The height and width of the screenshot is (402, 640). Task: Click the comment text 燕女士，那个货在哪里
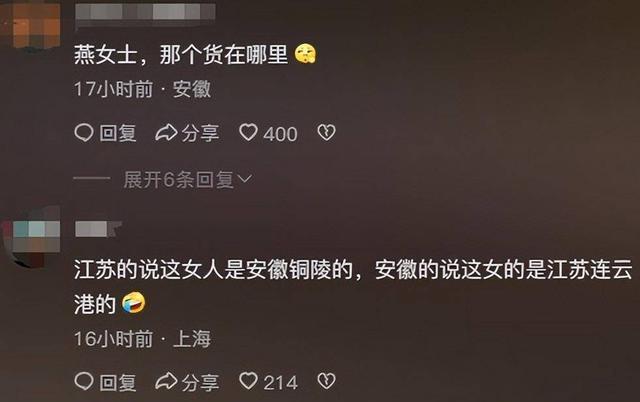(x=181, y=55)
